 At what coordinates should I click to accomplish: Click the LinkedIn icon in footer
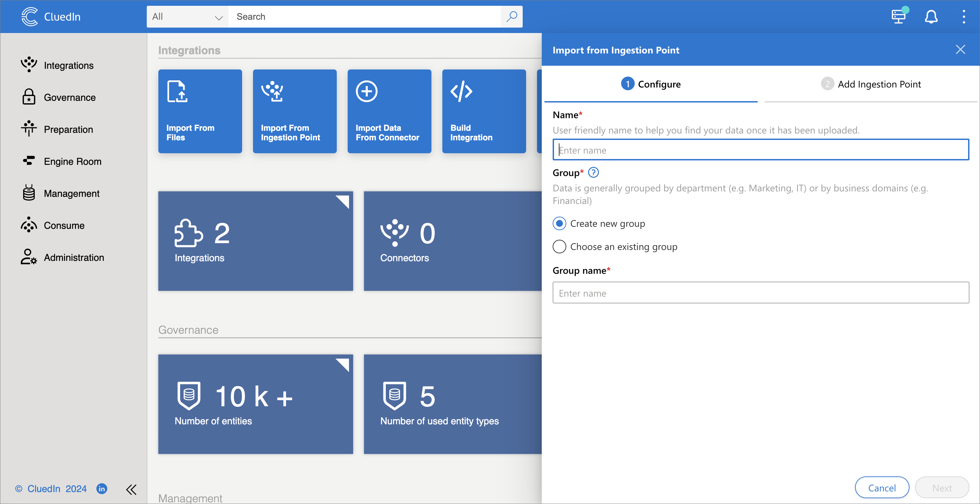[101, 488]
